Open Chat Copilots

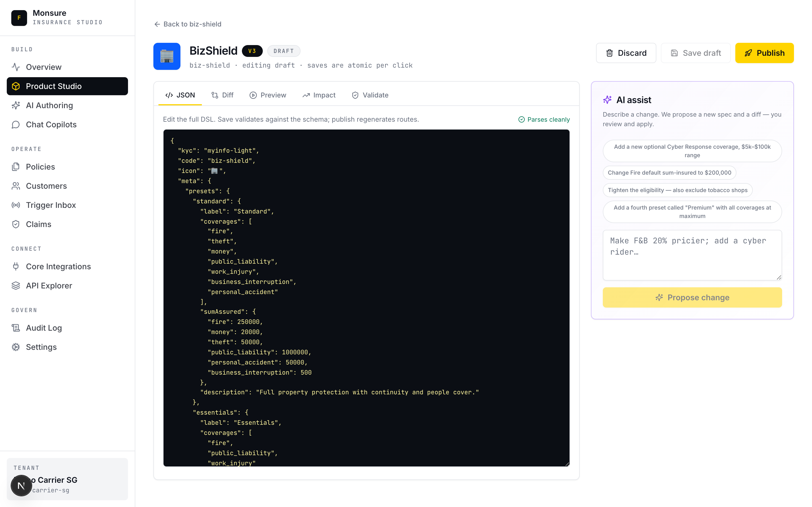click(x=51, y=124)
